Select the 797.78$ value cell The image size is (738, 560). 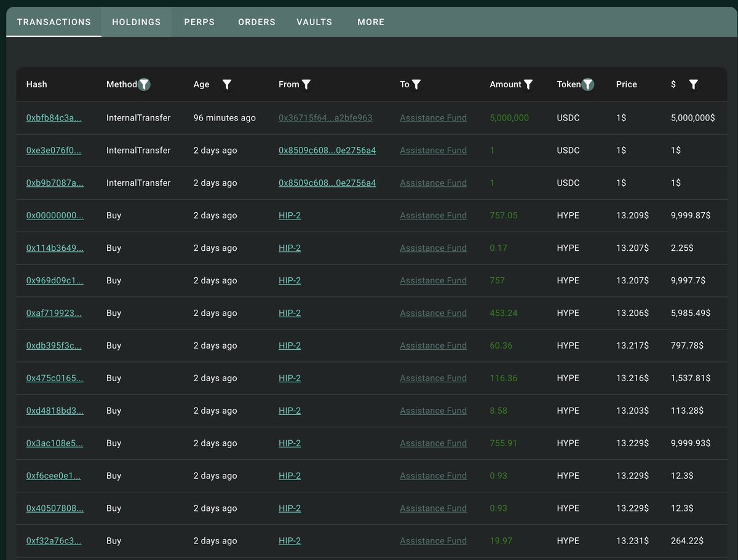(687, 346)
